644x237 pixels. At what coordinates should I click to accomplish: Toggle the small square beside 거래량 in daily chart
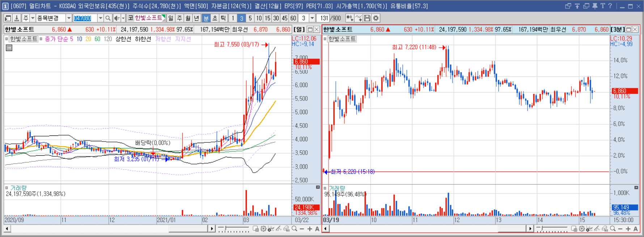tap(7, 188)
